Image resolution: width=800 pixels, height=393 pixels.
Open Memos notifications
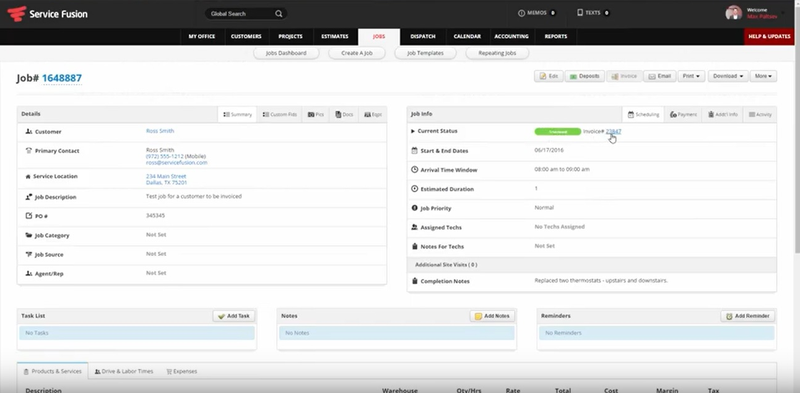537,13
